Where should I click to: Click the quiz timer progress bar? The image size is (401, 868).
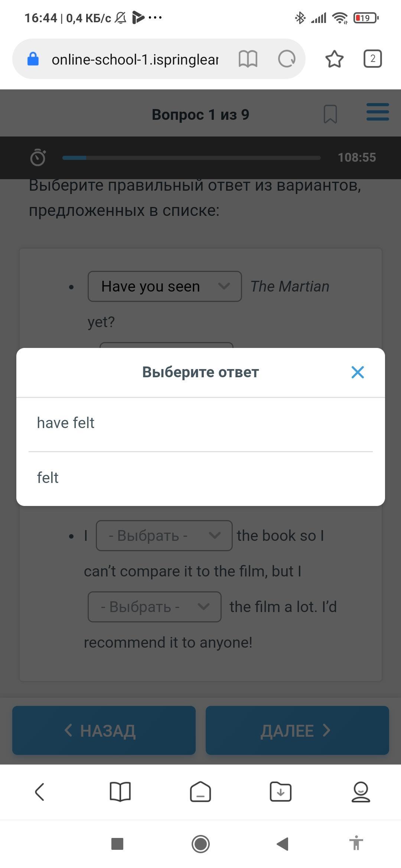[x=191, y=158]
